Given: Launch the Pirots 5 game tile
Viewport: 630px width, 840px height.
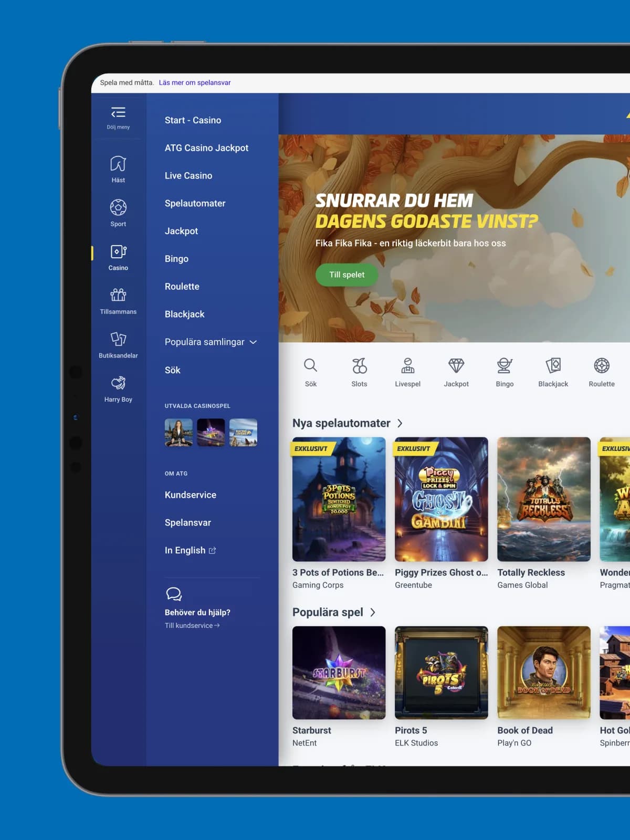Looking at the screenshot, I should 442,673.
